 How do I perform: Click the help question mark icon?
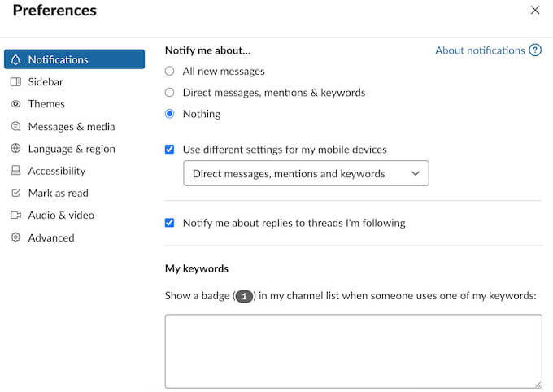pos(535,50)
